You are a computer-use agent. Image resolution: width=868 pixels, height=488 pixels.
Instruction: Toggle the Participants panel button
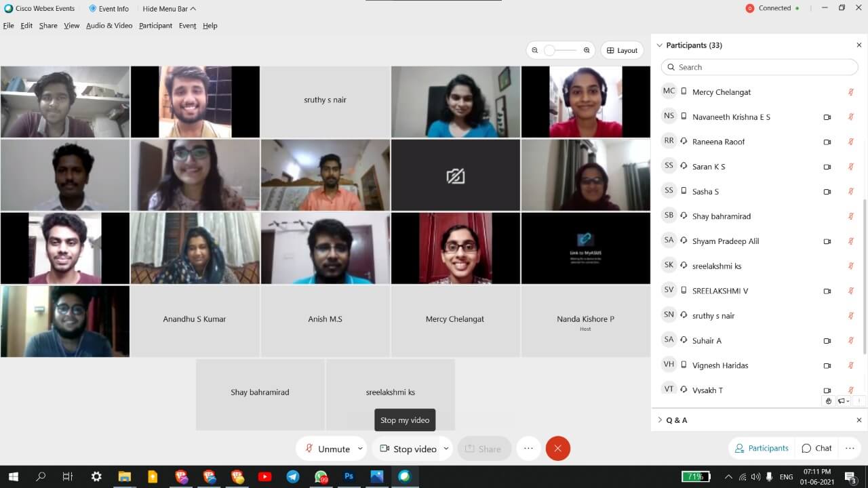click(761, 448)
